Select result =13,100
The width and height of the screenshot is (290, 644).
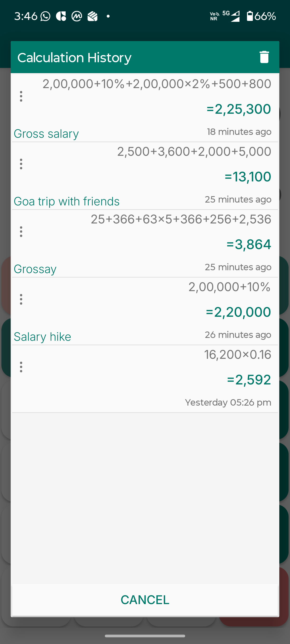248,177
